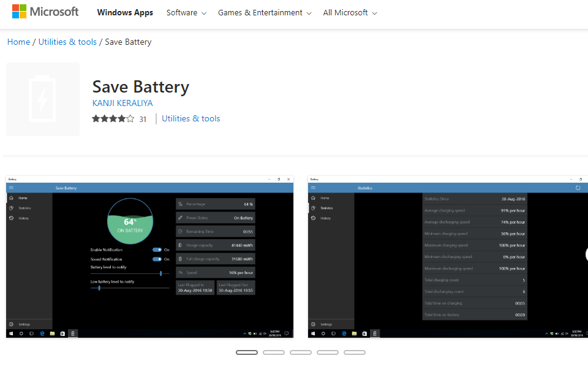
Task: Jump to the fifth carousel indicator
Action: tap(355, 352)
